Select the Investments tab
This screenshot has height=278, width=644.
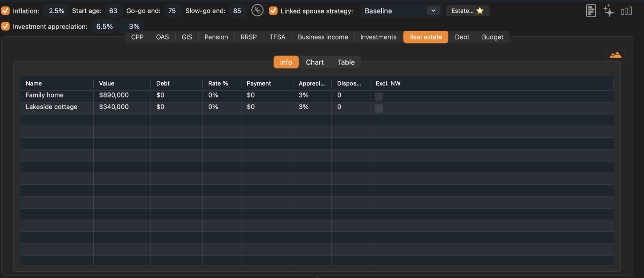pyautogui.click(x=378, y=37)
